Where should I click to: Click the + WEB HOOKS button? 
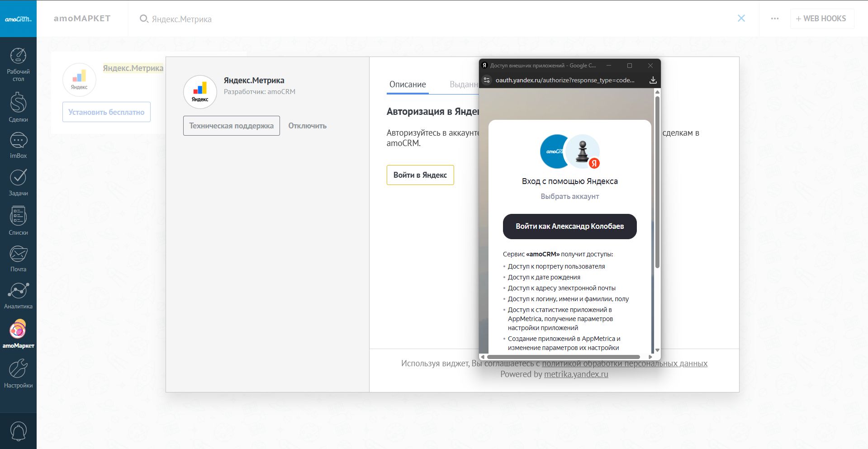point(821,19)
